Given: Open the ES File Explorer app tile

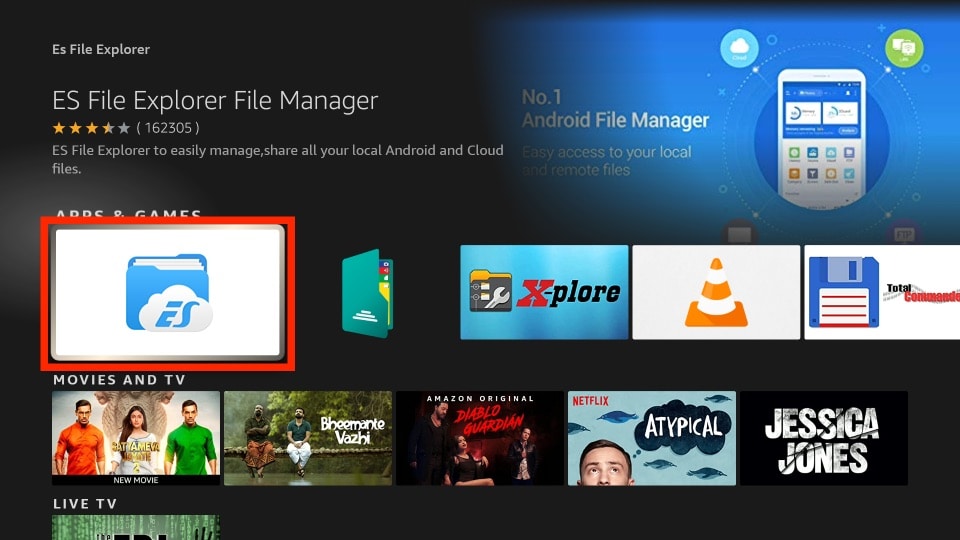Looking at the screenshot, I should tap(168, 293).
